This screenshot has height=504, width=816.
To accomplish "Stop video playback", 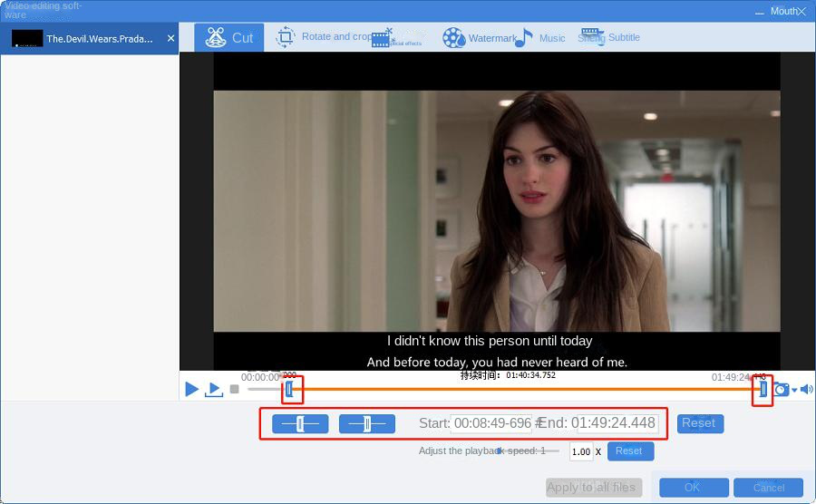I will 234,389.
